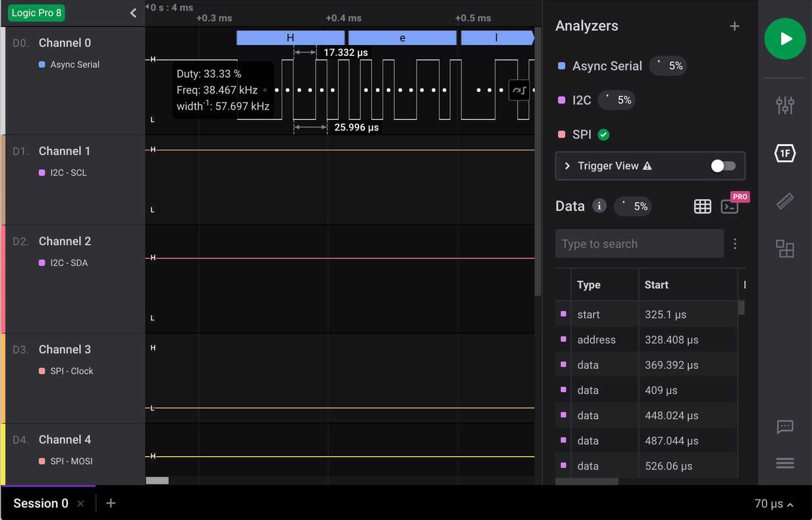Open the data table options menu

(x=735, y=243)
